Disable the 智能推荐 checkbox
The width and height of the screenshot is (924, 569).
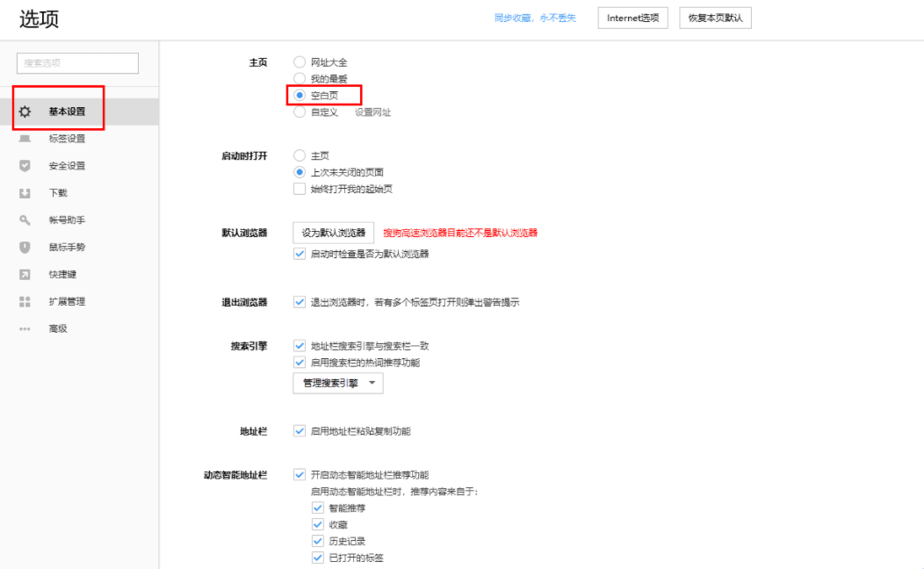[317, 508]
